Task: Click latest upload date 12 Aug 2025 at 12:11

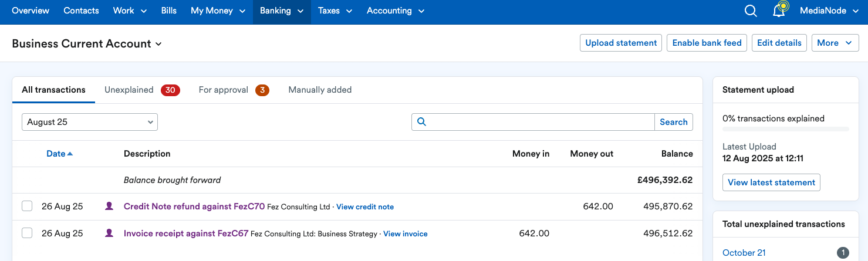Action: pyautogui.click(x=762, y=158)
